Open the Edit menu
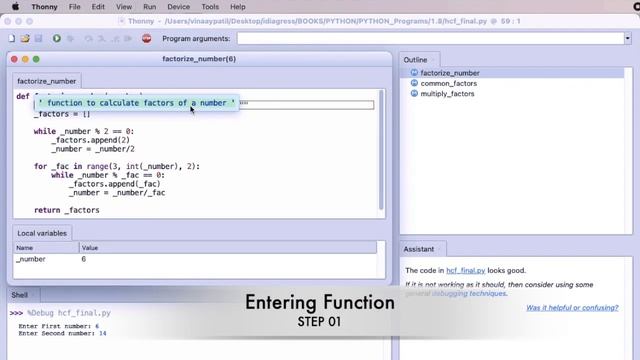The height and width of the screenshot is (360, 640). coord(98,7)
